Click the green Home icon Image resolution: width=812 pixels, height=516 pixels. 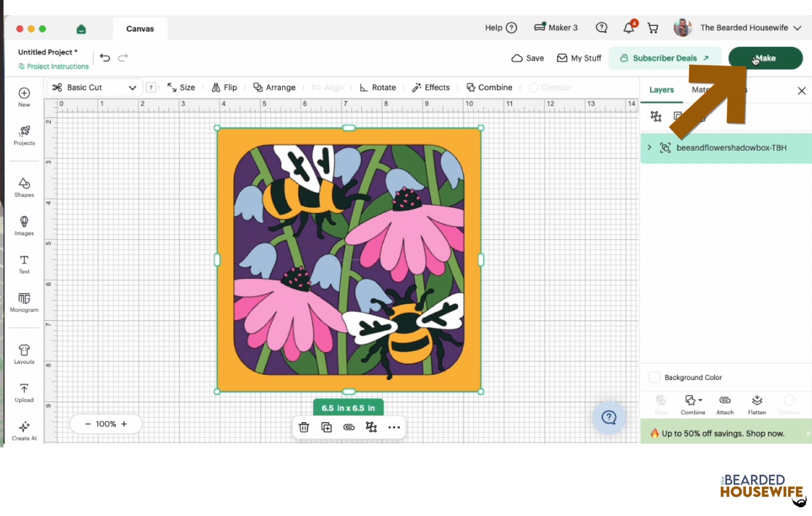tap(81, 29)
